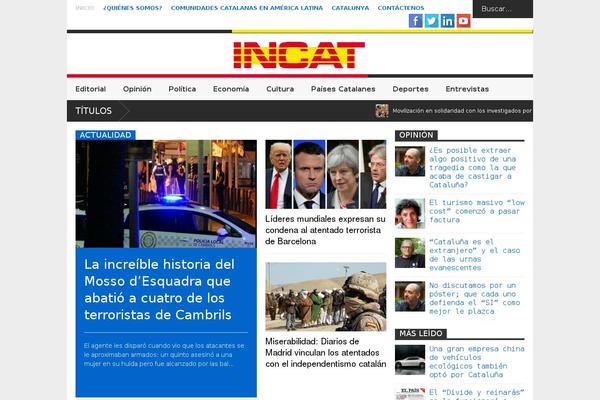
Task: Open Contáctenos top menu link
Action: click(x=401, y=8)
